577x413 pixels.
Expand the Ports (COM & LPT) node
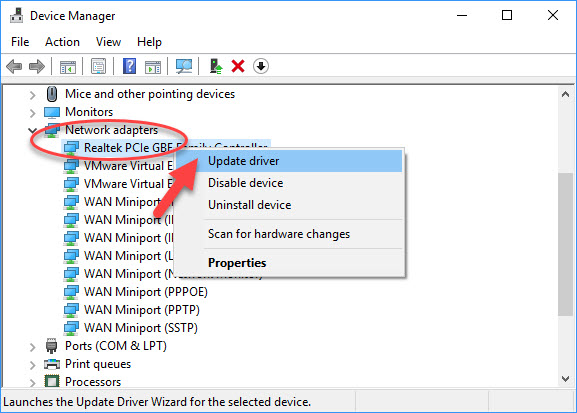[32, 347]
